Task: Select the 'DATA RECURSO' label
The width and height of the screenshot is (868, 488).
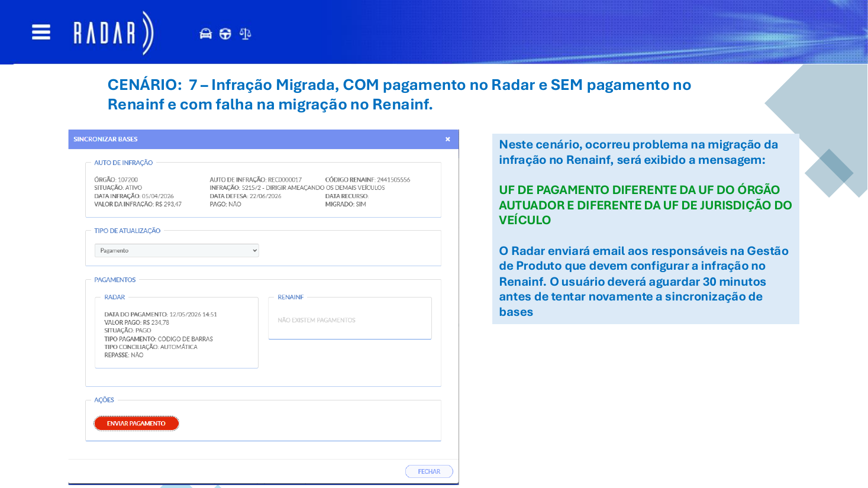Action: tap(347, 196)
